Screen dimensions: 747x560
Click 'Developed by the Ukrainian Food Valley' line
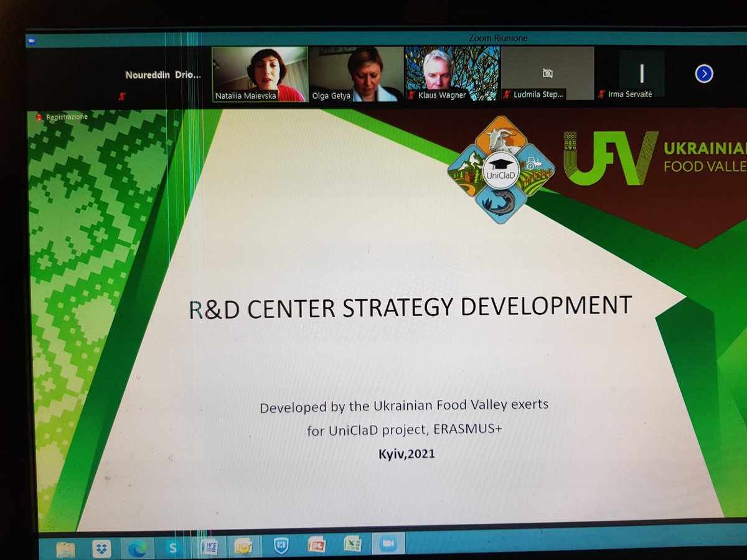405,406
